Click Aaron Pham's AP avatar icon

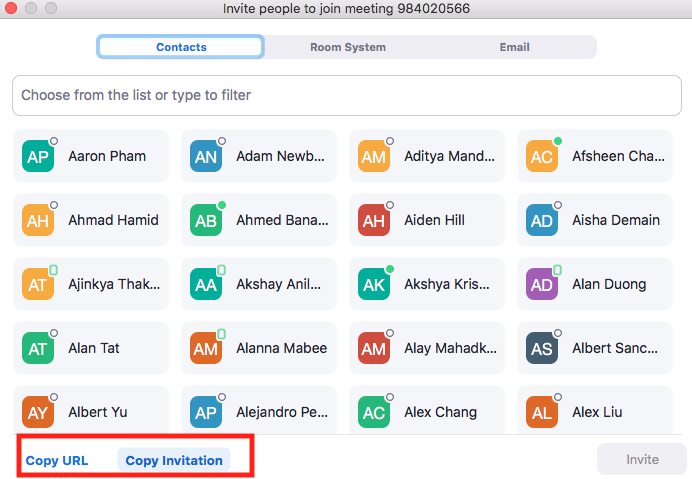37,157
